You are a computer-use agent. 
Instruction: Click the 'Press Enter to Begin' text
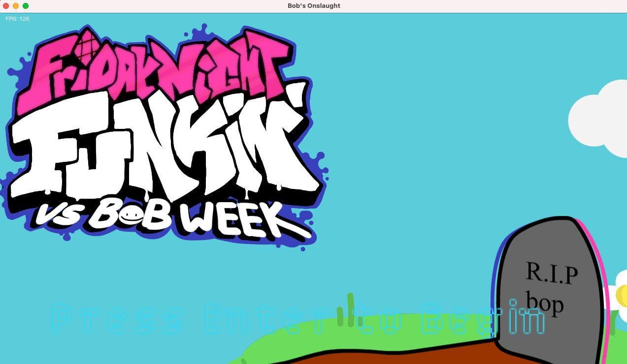(298, 318)
